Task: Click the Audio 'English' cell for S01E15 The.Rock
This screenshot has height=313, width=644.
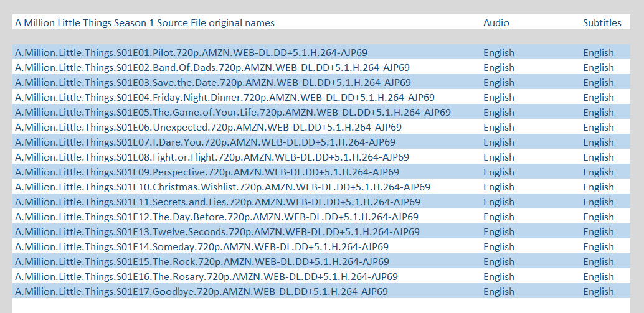Action: tap(499, 262)
